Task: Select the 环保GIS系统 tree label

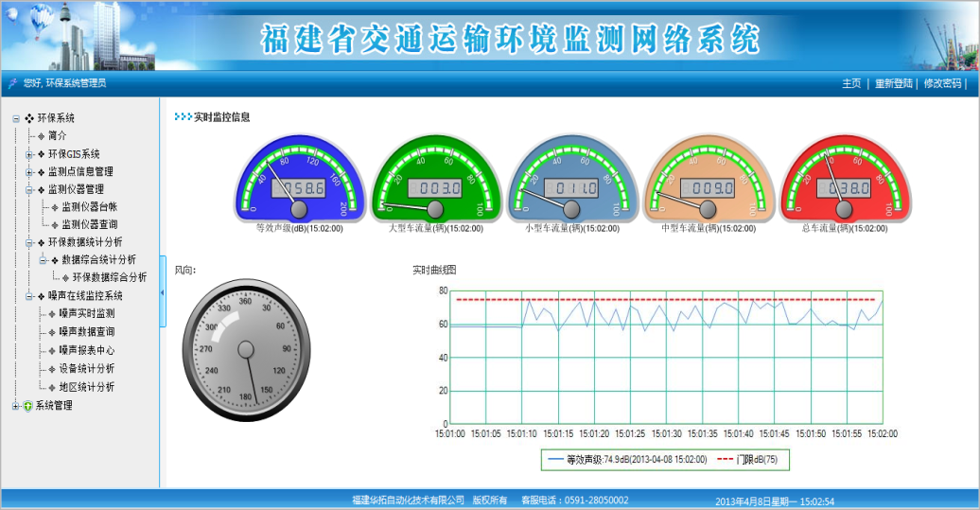Action: 74,154
